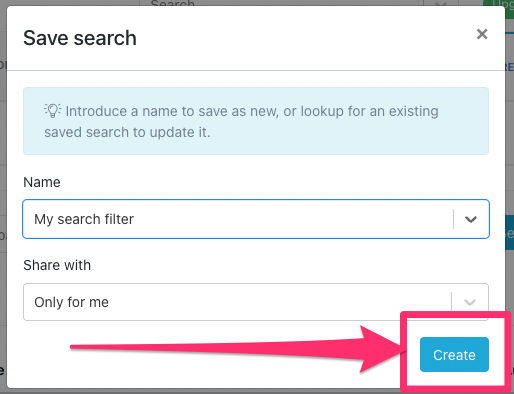The image size is (514, 394).
Task: Click the teal button at right edge
Action: [510, 233]
